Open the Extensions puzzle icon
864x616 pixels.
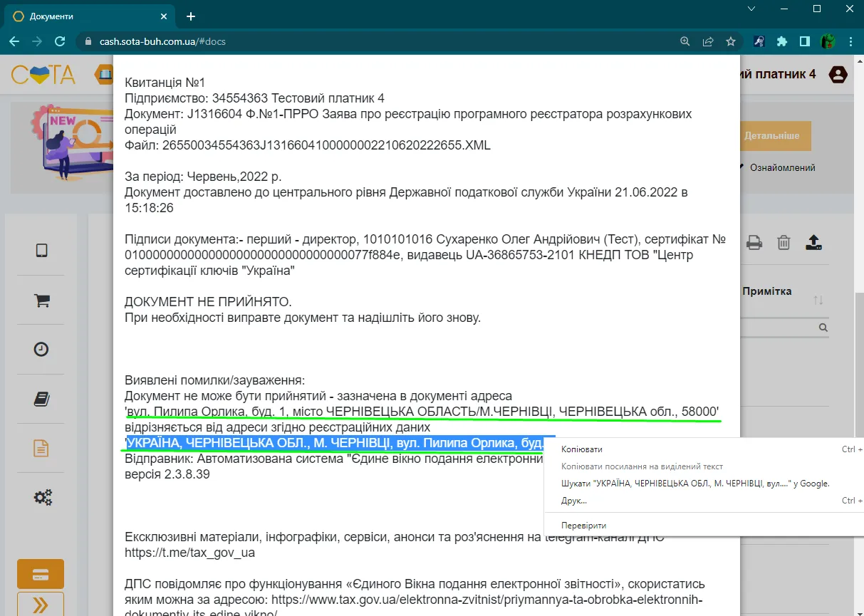pyautogui.click(x=782, y=41)
